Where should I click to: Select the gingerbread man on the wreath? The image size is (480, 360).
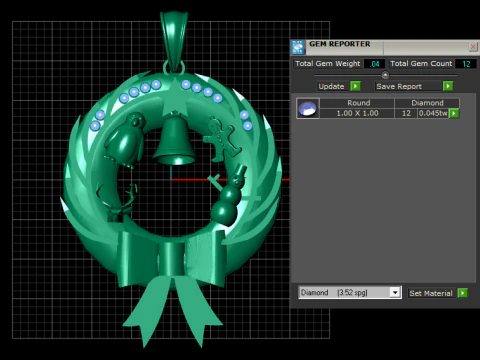pyautogui.click(x=221, y=140)
